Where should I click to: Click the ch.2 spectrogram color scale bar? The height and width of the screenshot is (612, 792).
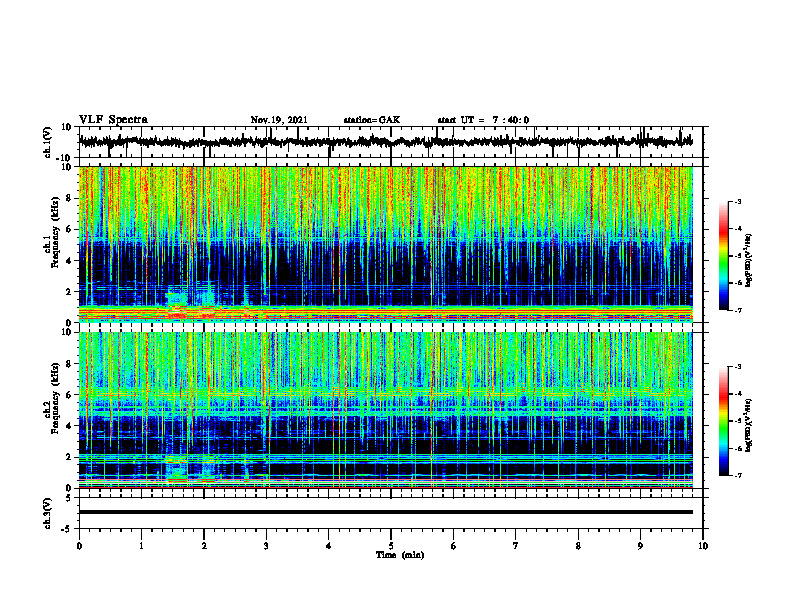point(723,421)
